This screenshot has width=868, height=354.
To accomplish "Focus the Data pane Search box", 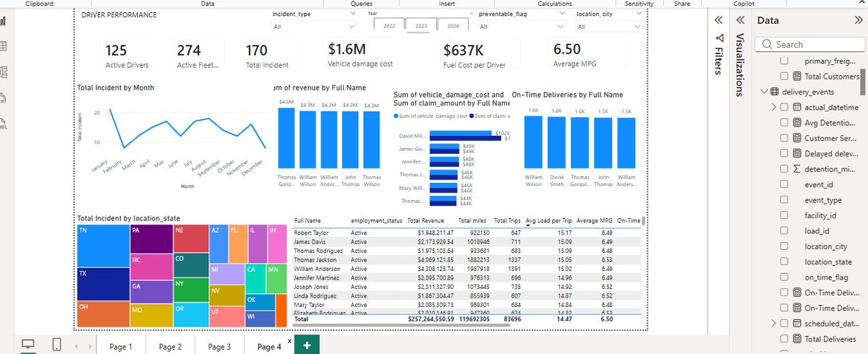I will point(809,44).
